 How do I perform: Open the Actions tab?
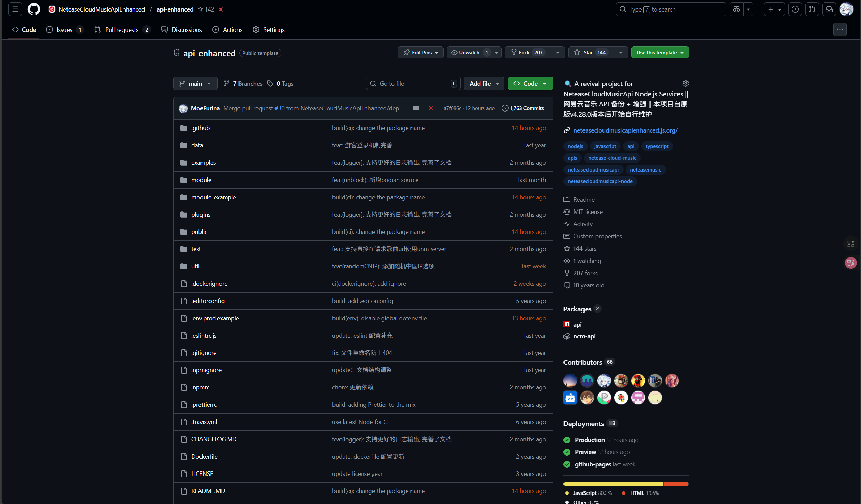pyautogui.click(x=232, y=30)
